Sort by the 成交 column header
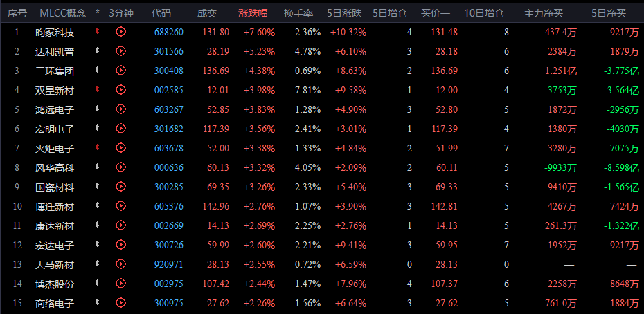The image size is (644, 314). [x=206, y=13]
